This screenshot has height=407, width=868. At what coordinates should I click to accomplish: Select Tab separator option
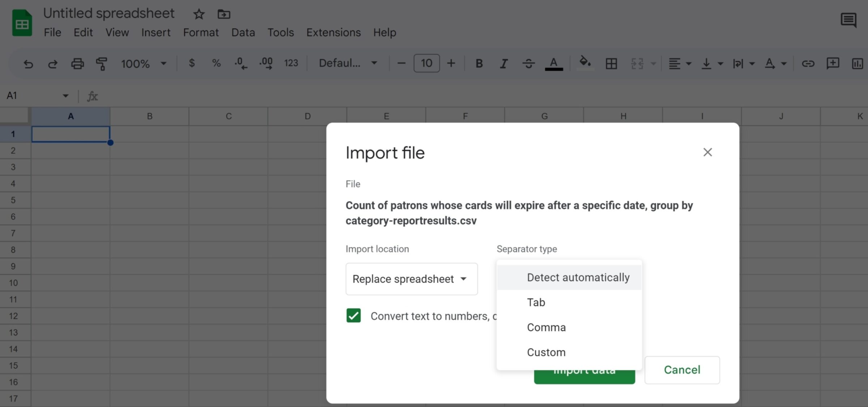(536, 302)
